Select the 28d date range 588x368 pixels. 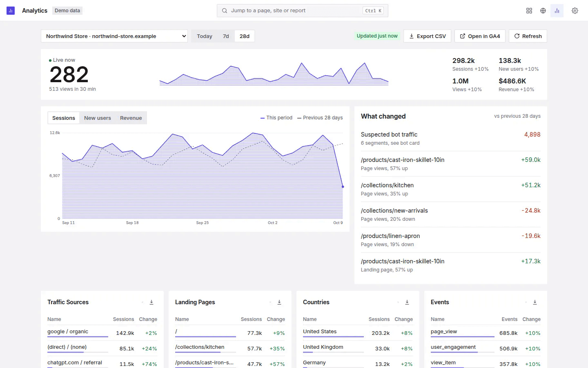point(245,36)
